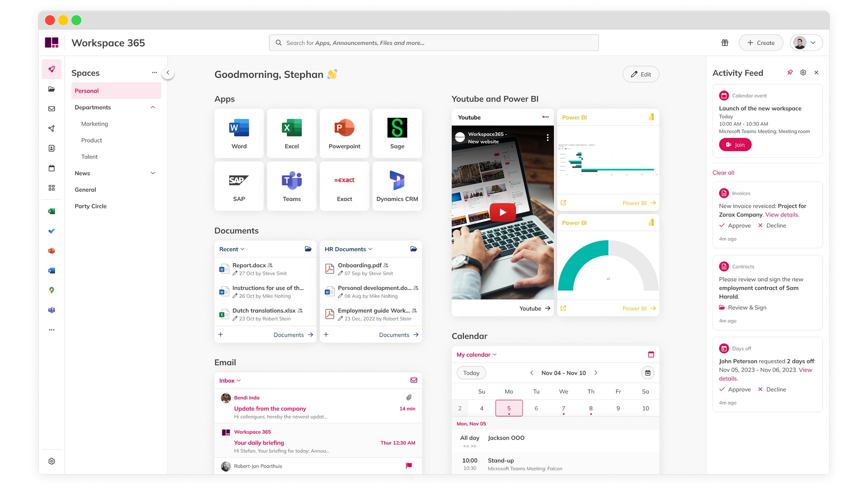
Task: Select the Personal space
Action: pos(116,91)
